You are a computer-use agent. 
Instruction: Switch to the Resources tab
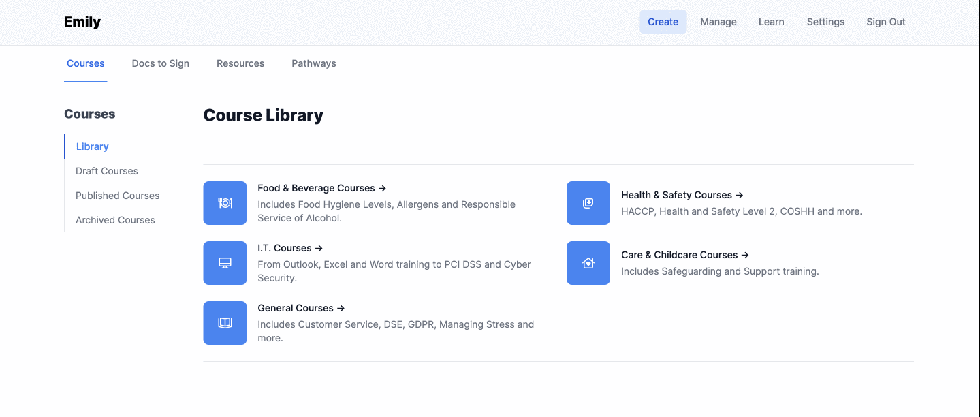[240, 63]
